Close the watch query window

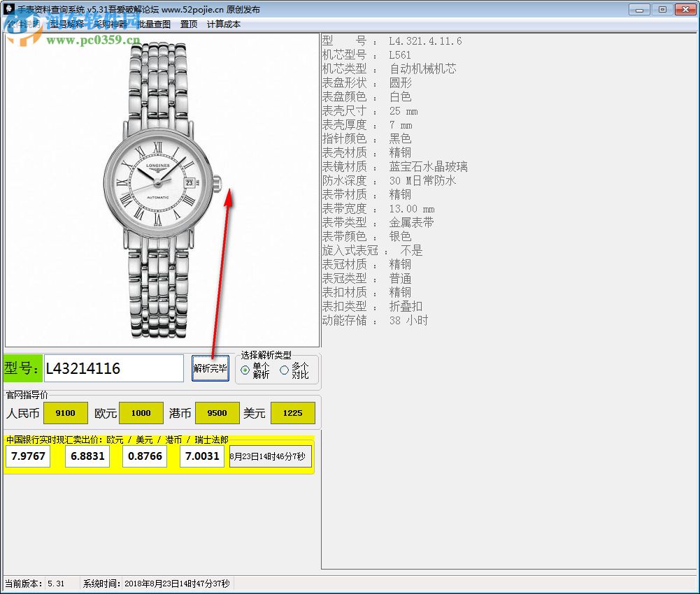pos(686,9)
